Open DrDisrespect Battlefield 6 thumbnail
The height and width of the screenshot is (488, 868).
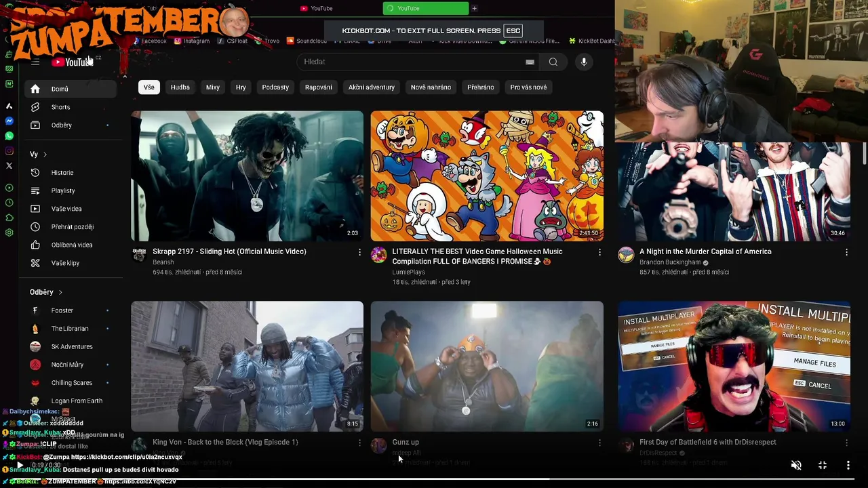(x=734, y=367)
